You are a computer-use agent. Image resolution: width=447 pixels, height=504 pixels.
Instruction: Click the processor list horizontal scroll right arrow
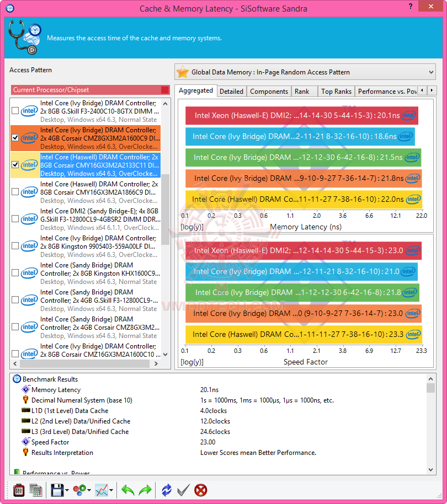(x=156, y=363)
